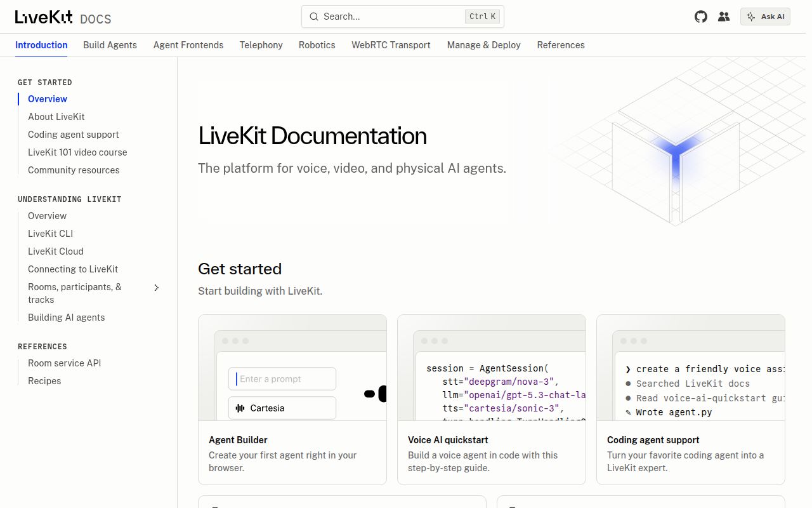The image size is (812, 508).
Task: Click the sparkle icon in Ask AI
Action: click(x=752, y=17)
